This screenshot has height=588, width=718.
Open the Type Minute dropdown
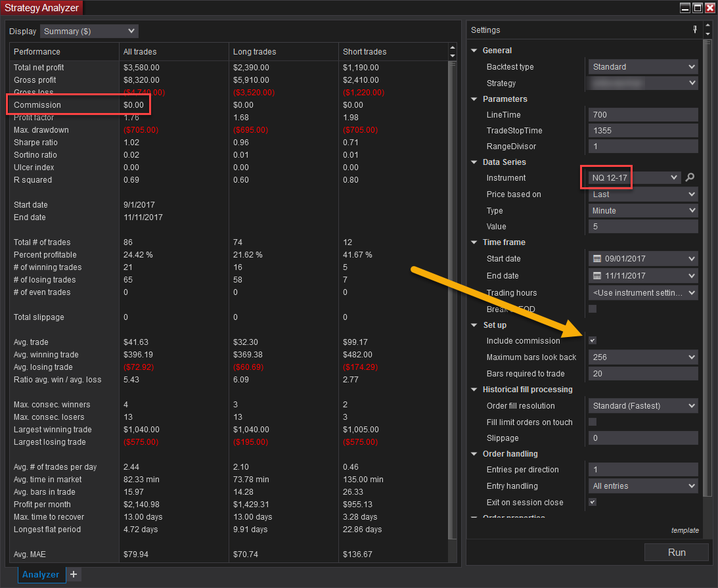click(643, 211)
